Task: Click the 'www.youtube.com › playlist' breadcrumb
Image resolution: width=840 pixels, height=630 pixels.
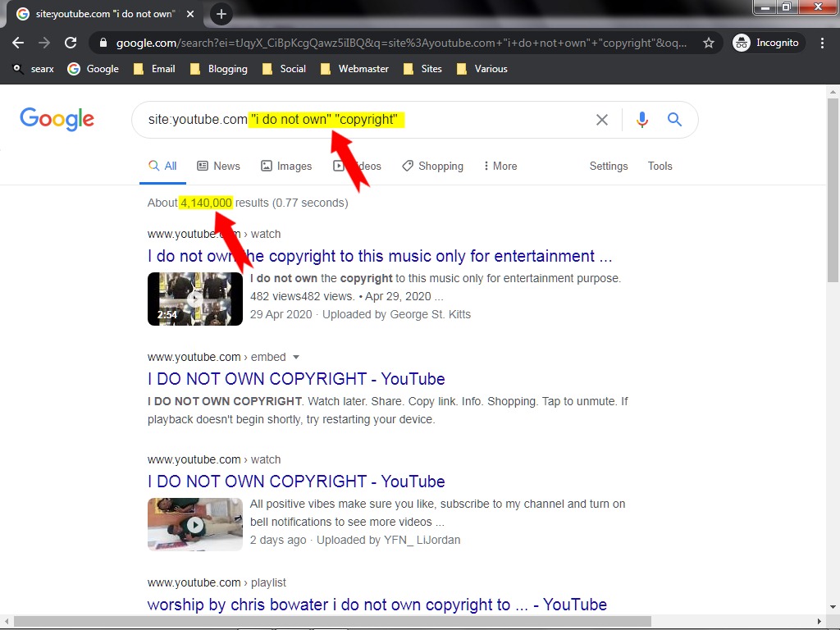Action: tap(217, 582)
